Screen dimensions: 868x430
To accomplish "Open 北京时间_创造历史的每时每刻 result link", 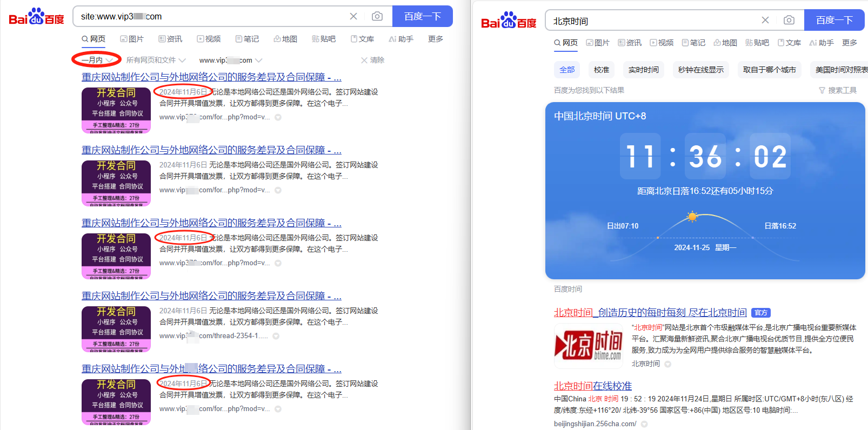I will 650,312.
